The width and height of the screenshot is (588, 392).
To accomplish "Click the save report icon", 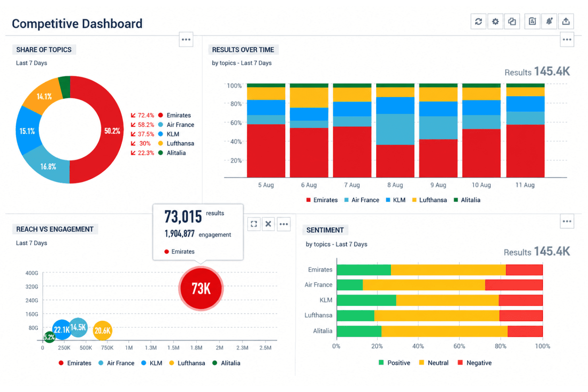I will 532,21.
